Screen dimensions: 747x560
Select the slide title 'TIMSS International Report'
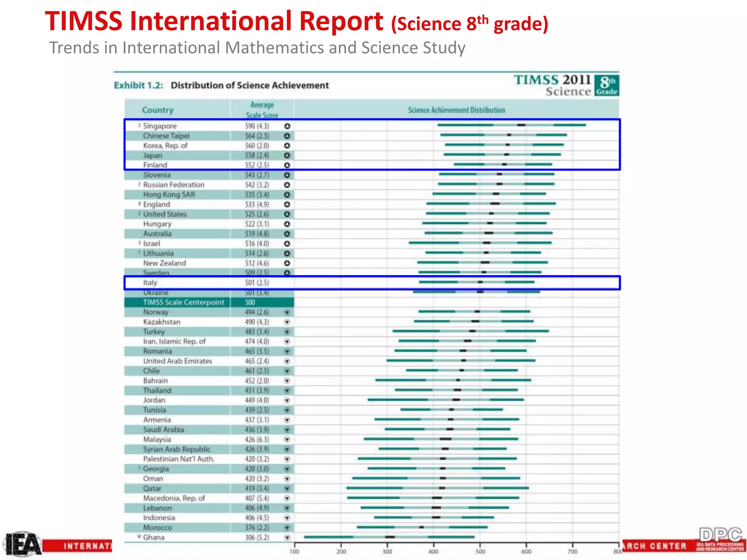[214, 21]
